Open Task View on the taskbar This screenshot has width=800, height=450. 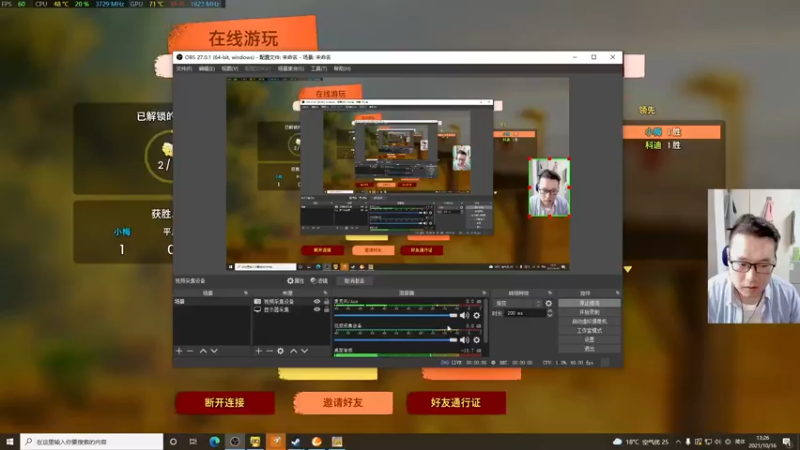click(x=193, y=442)
